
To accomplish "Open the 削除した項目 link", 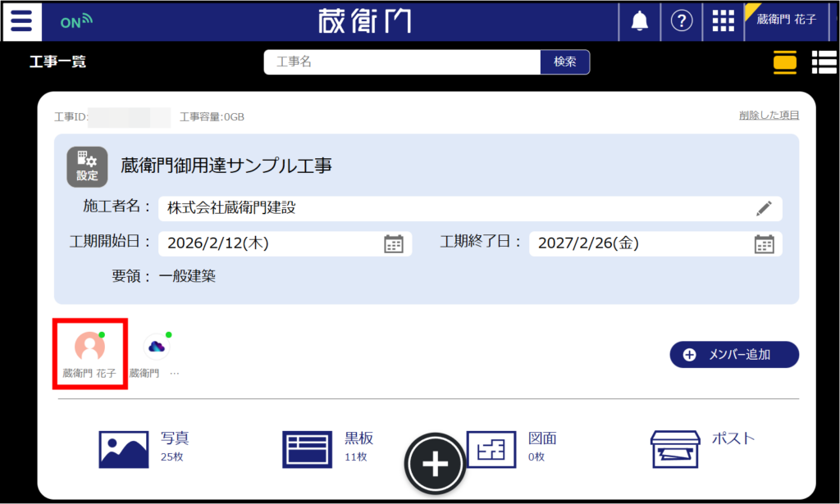I will pyautogui.click(x=769, y=116).
